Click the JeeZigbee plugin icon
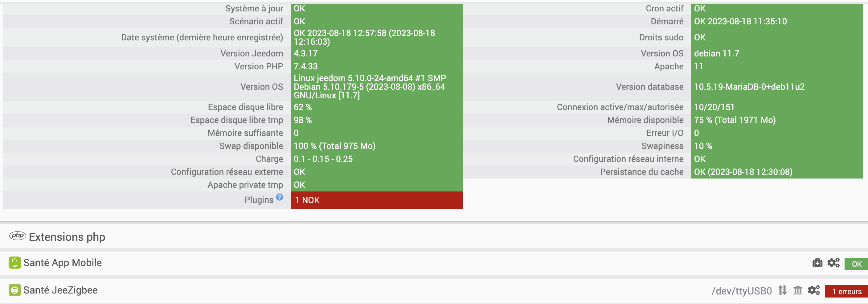 coord(14,290)
